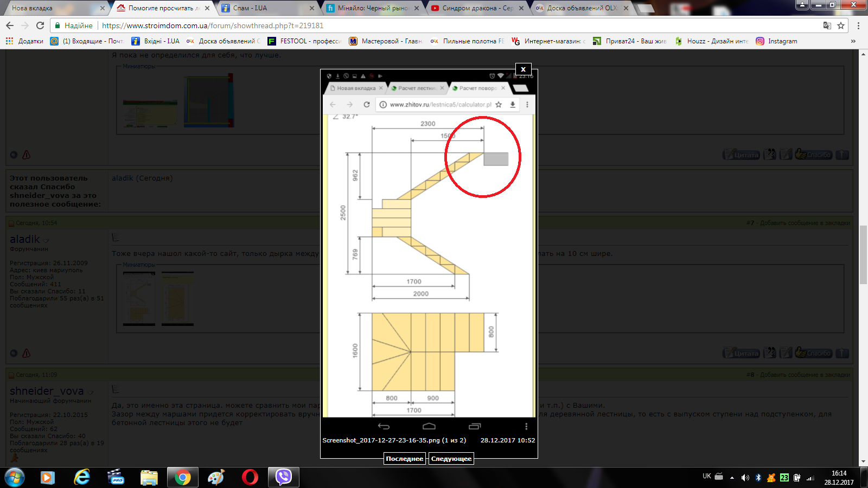Open the Instagram bookmark
The height and width of the screenshot is (488, 868).
coord(776,41)
